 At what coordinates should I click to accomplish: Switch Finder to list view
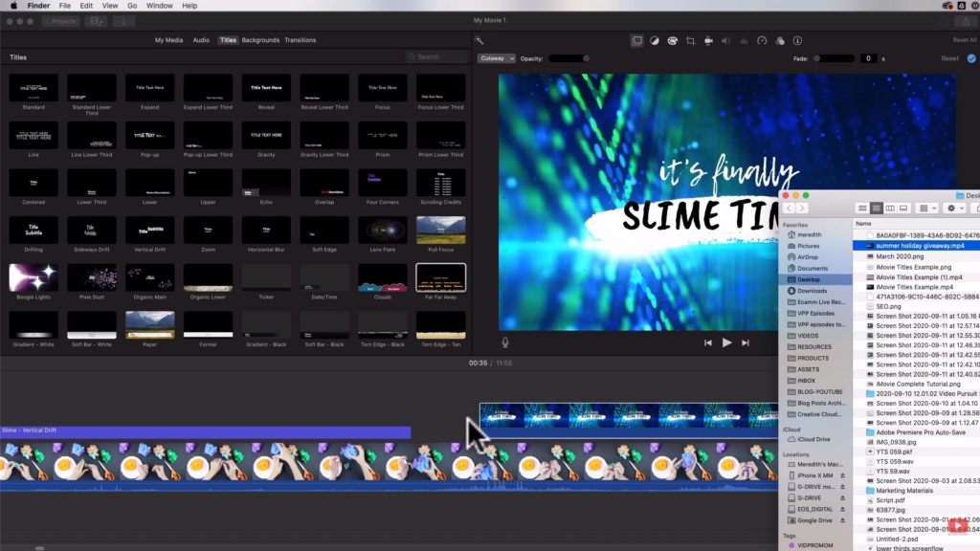pyautogui.click(x=877, y=208)
